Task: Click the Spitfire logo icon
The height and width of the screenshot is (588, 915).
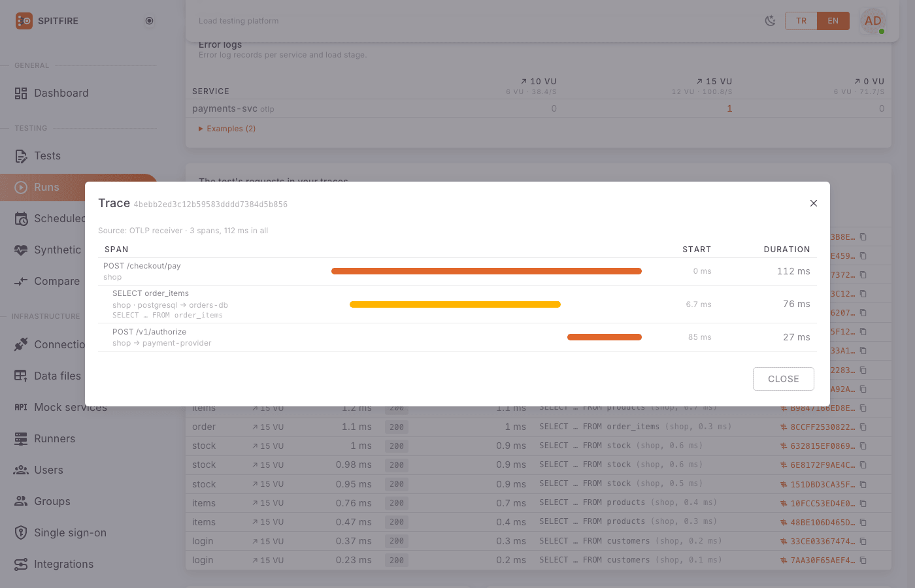Action: 24,21
